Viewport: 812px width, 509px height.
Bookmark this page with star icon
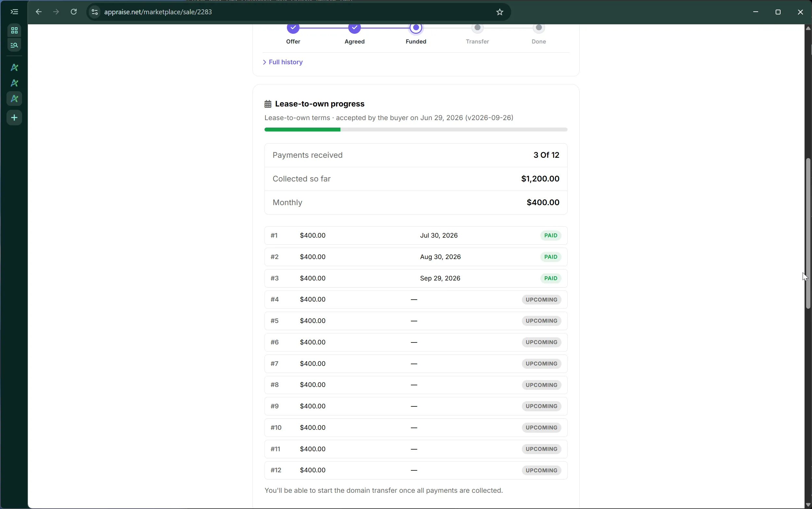[x=500, y=12]
